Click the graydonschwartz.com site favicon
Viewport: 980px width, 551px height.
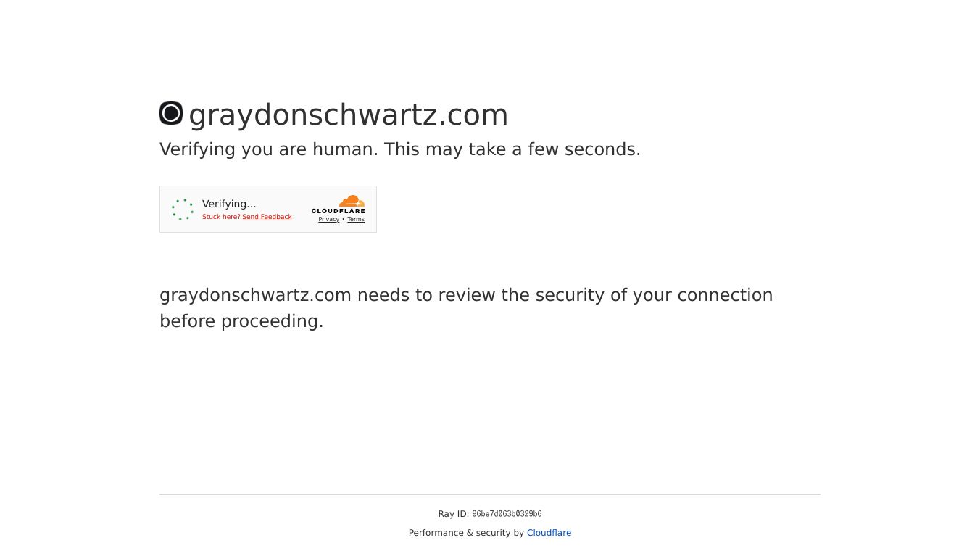pyautogui.click(x=171, y=113)
